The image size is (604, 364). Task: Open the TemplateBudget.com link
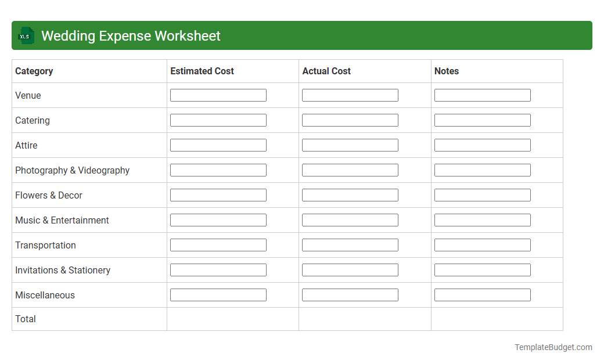point(553,347)
